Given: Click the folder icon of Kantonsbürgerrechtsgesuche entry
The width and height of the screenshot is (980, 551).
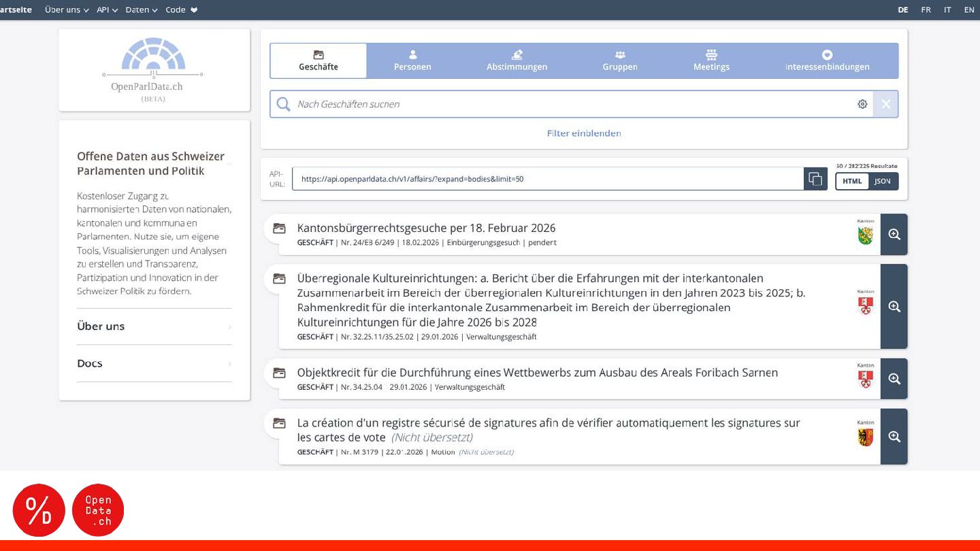Looking at the screenshot, I should pyautogui.click(x=279, y=229).
